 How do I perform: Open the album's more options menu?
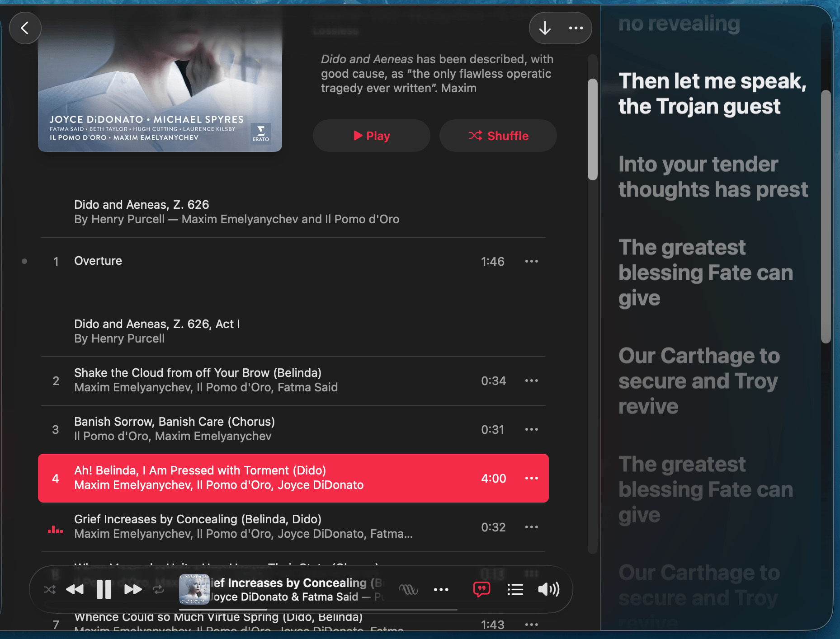(576, 28)
